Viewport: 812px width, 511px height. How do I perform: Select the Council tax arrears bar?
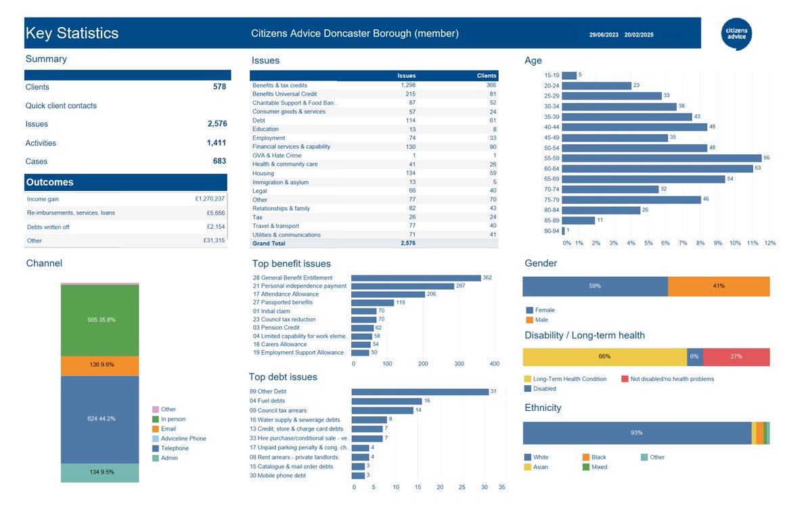tap(382, 410)
